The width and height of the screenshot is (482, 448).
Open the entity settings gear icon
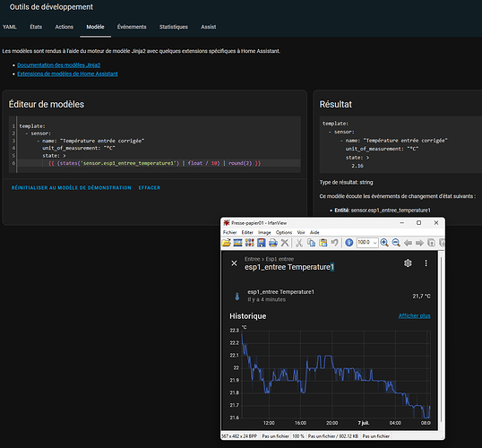408,263
